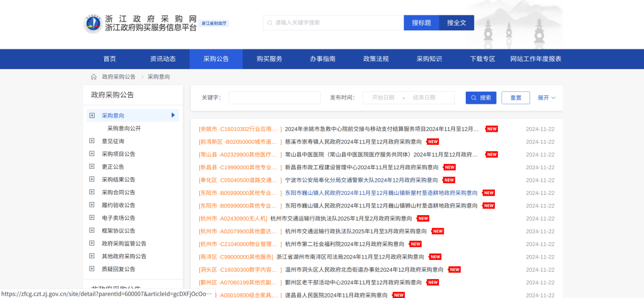
Task: Expand the 采购合同公告 plus icon
Action: (92, 192)
